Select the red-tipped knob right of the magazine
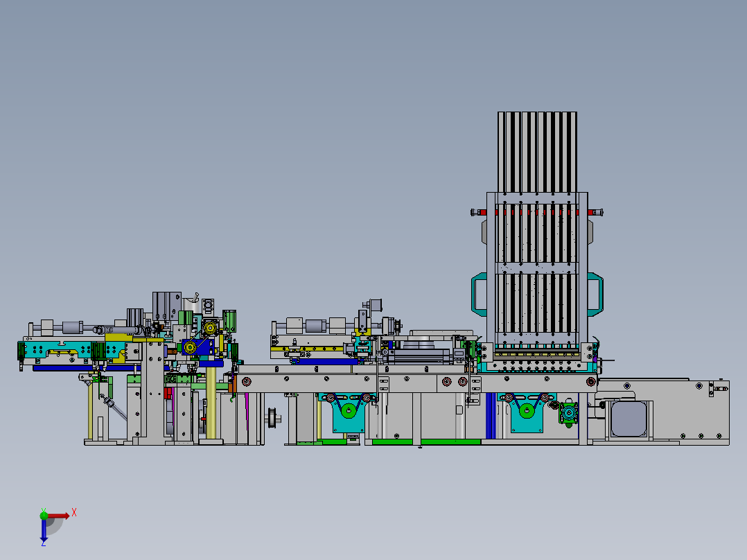The height and width of the screenshot is (560, 747). tap(595, 213)
